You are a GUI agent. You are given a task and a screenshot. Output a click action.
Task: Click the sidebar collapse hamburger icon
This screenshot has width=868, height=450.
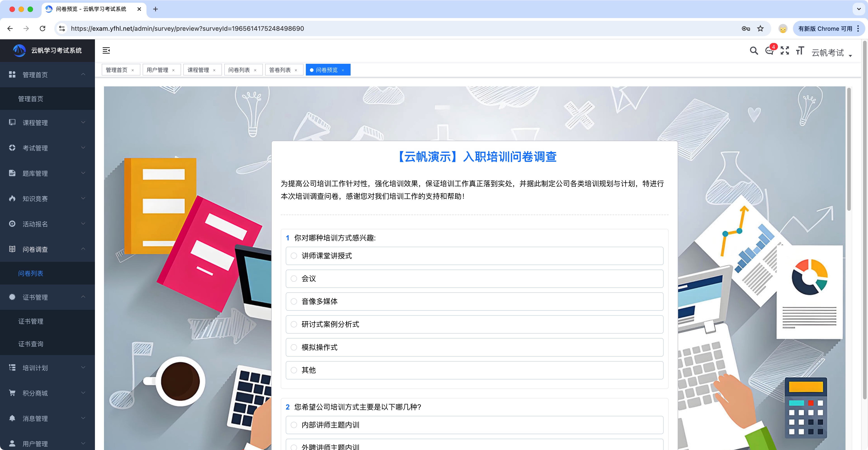pos(106,51)
